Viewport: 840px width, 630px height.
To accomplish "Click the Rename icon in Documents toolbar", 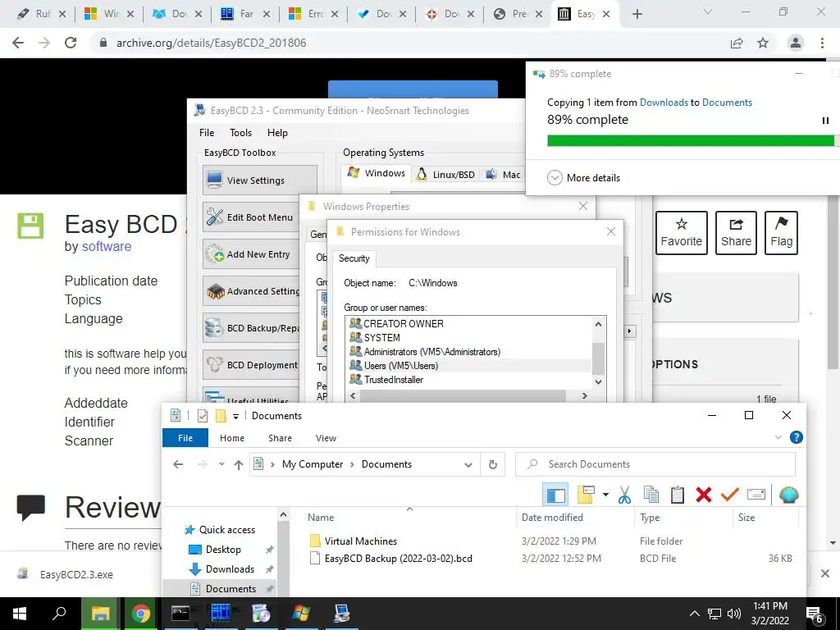I will (x=756, y=495).
